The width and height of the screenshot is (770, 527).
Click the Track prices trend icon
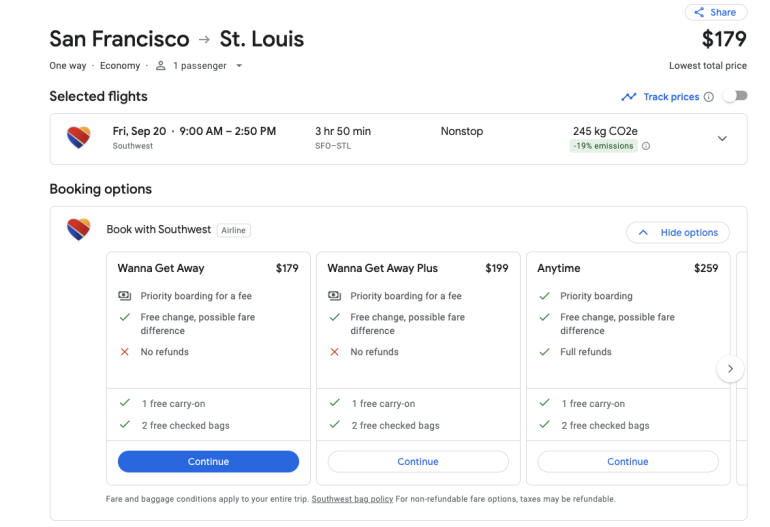[x=629, y=97]
